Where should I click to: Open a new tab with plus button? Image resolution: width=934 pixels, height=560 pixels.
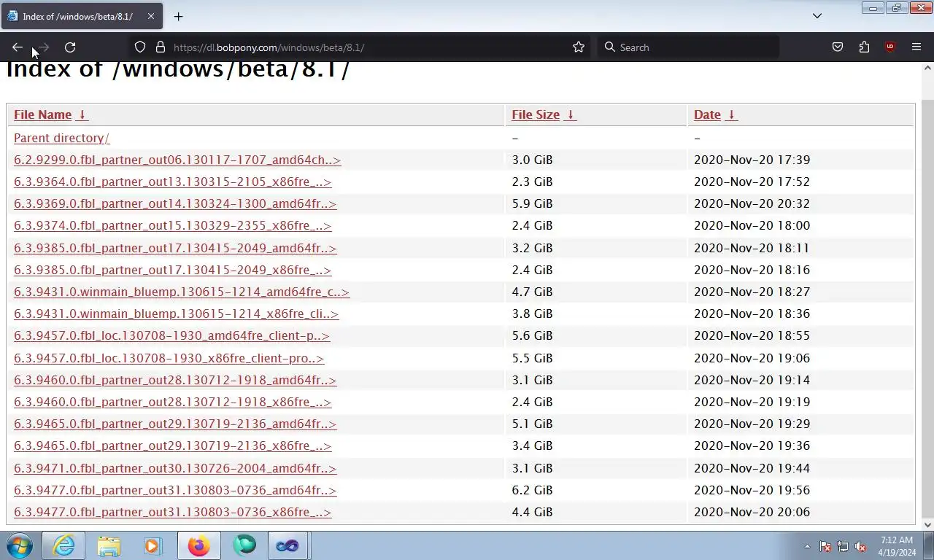coord(178,16)
